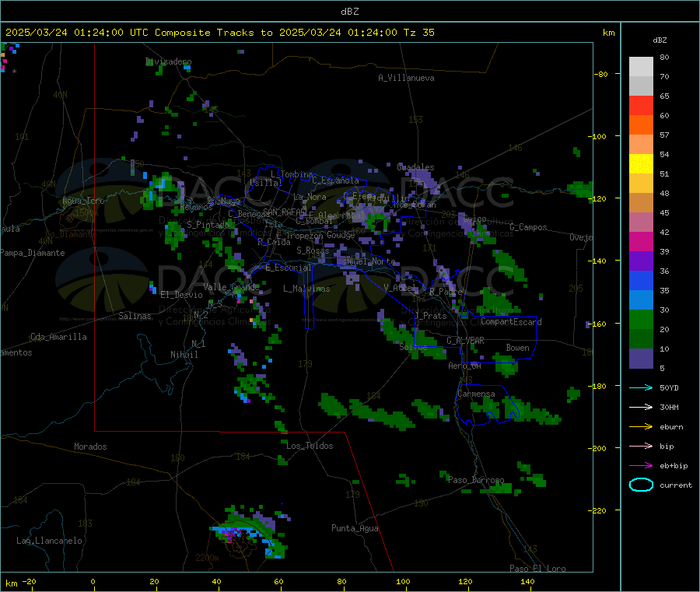Click the G_Campos location label
The image size is (700, 592).
pos(528,227)
